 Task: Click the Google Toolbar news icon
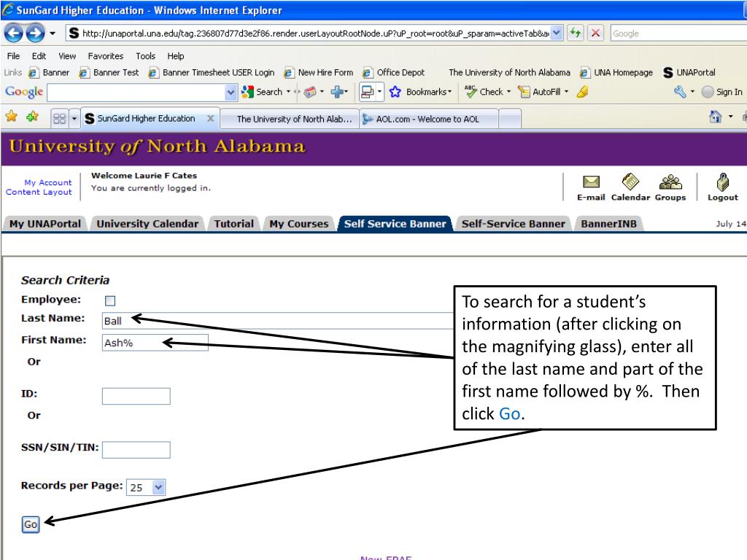pos(309,92)
